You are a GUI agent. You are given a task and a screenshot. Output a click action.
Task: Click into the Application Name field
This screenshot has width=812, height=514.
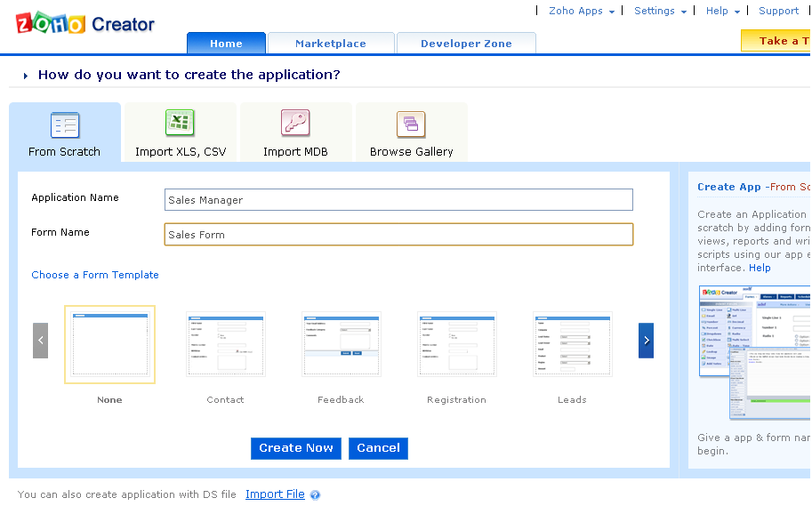coord(398,200)
